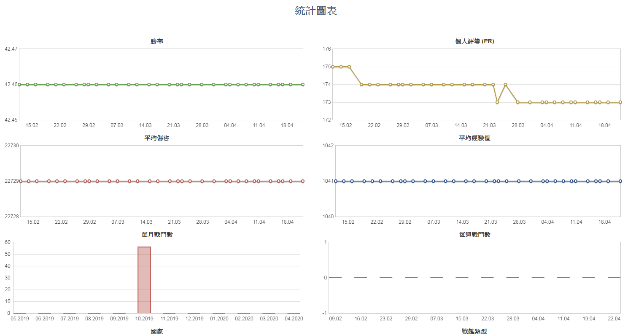Click the 平均傷害 chart title
644x336 pixels.
[x=157, y=138]
